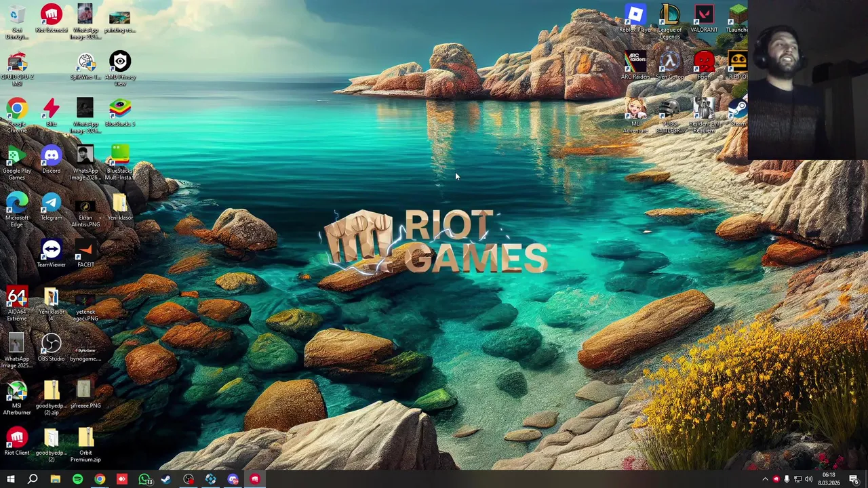Open the clock showing 06:18
Viewport: 868px width, 488px height.
[829, 479]
